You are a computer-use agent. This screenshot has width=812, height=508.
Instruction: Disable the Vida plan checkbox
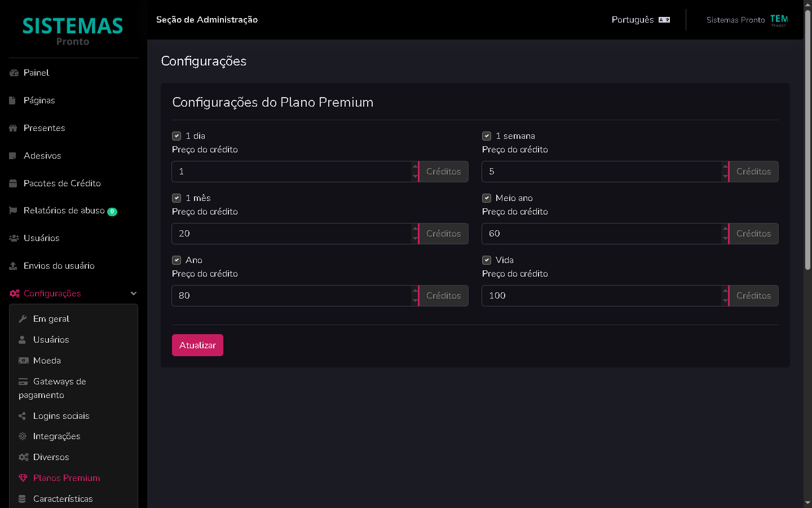pyautogui.click(x=487, y=260)
